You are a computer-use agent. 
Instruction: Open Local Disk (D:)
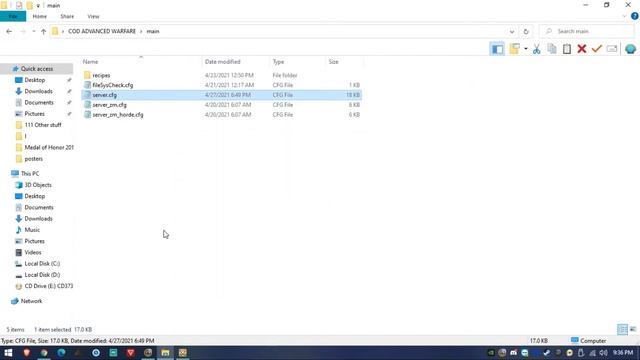point(42,275)
